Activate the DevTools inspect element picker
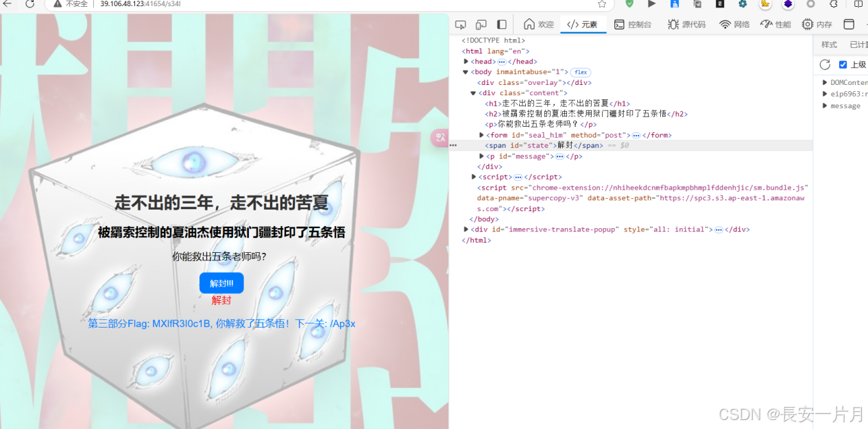Image resolution: width=868 pixels, height=429 pixels. pos(461,25)
